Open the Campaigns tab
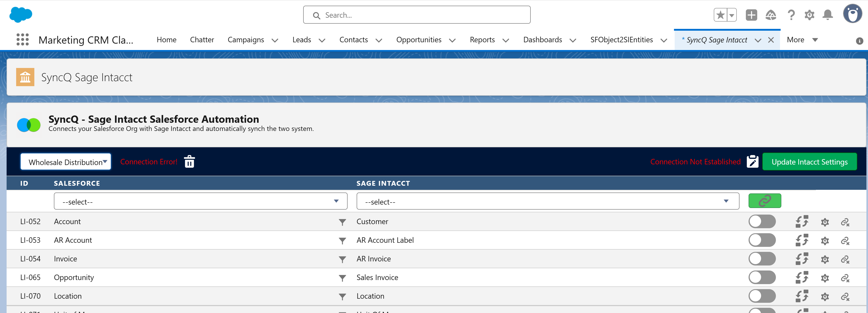This screenshot has width=868, height=313. pos(246,40)
